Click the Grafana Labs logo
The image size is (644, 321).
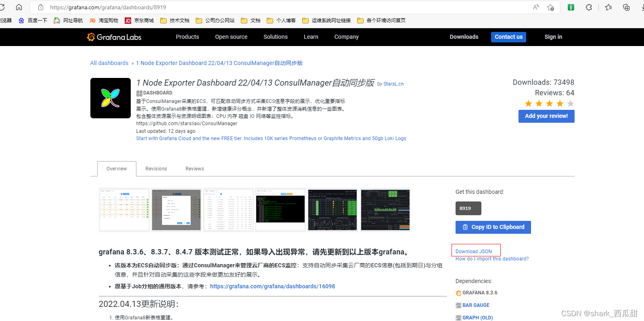(x=114, y=37)
